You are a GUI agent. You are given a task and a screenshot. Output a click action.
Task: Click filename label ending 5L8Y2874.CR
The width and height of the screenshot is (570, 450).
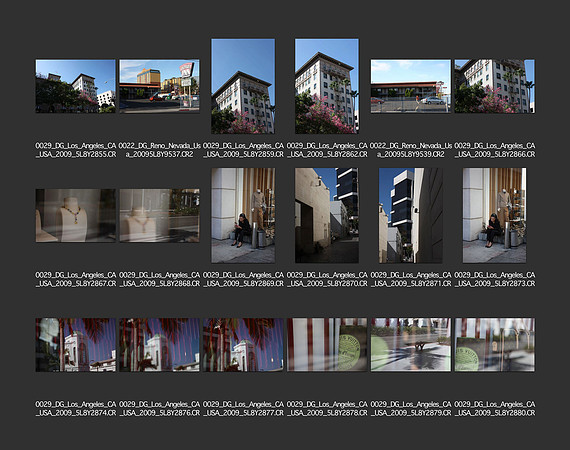pyautogui.click(x=76, y=409)
